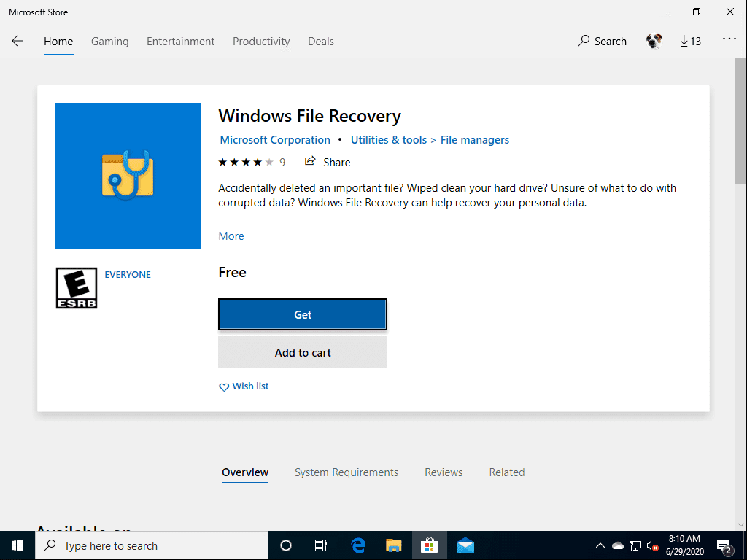Add app to Wish list
This screenshot has height=560, width=747.
pyautogui.click(x=244, y=386)
